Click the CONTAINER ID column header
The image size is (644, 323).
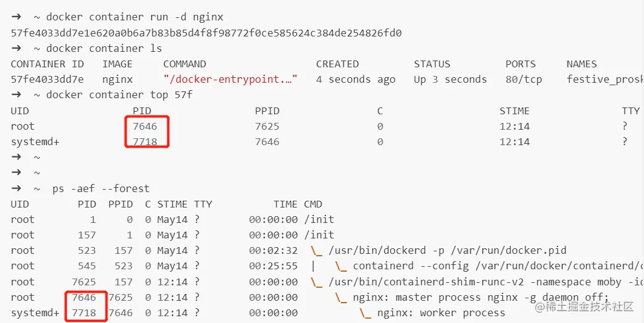click(x=47, y=64)
